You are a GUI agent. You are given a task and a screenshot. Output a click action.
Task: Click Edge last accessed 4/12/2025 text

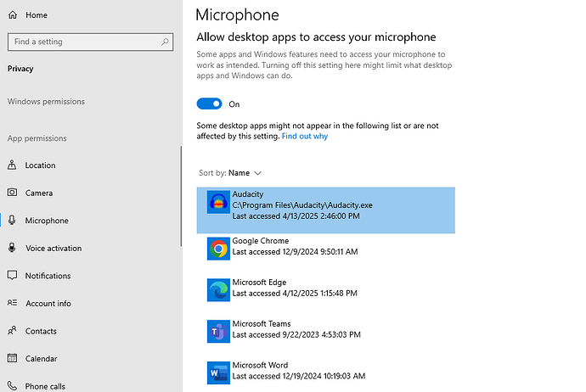(x=295, y=293)
